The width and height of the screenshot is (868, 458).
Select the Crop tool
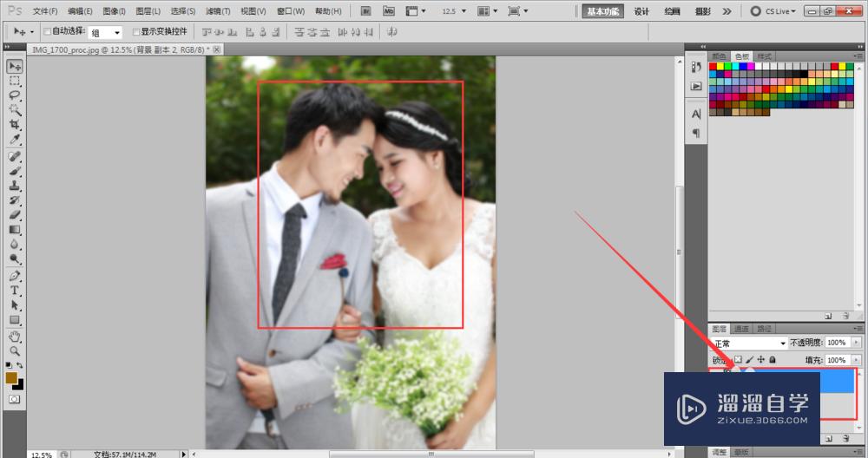(x=15, y=124)
